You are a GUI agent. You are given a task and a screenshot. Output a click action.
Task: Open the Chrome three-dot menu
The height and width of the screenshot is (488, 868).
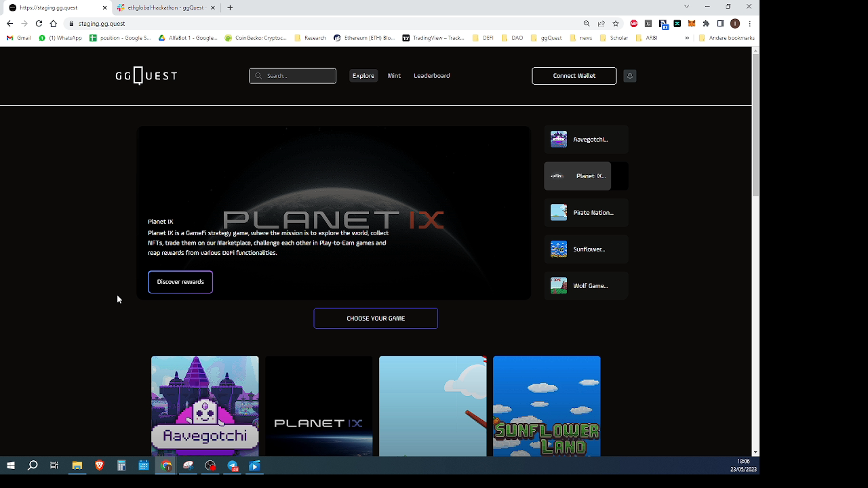(749, 24)
